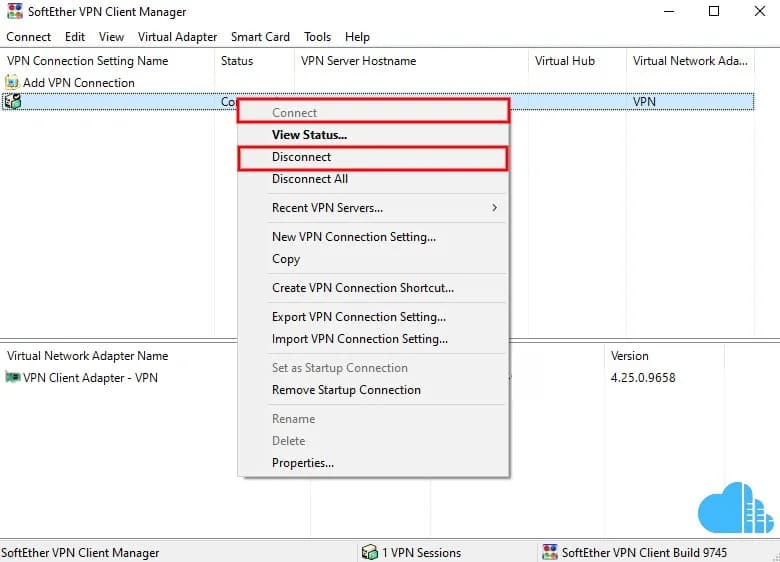Image resolution: width=780 pixels, height=562 pixels.
Task: Open the Connect menu in menu bar
Action: 28,37
